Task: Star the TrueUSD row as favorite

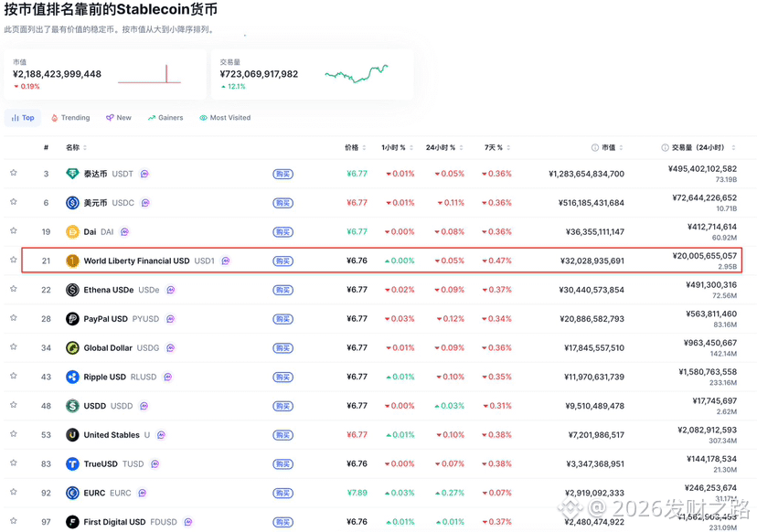Action: (14, 463)
